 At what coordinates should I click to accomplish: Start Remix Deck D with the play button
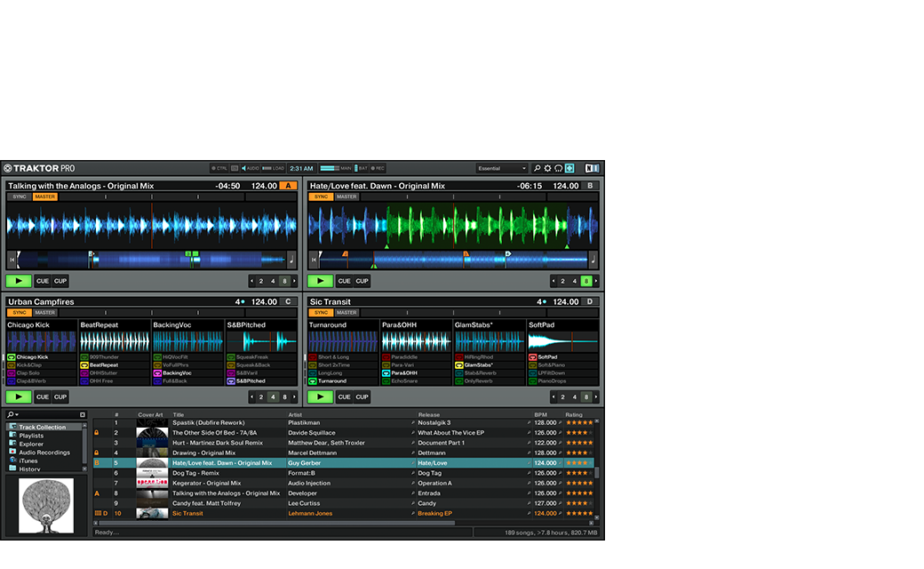[x=321, y=397]
